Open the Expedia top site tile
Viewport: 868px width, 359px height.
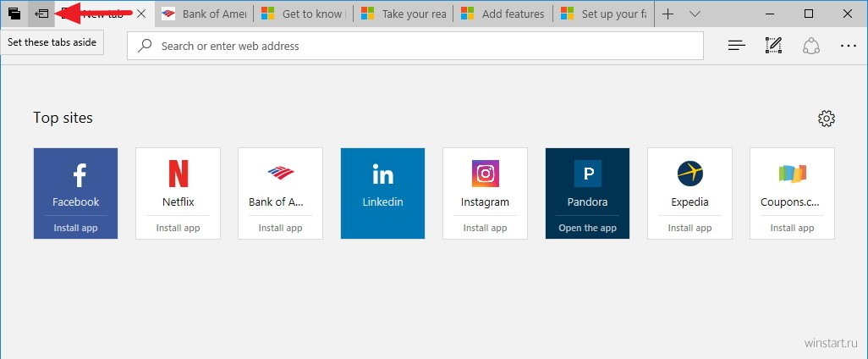point(689,193)
